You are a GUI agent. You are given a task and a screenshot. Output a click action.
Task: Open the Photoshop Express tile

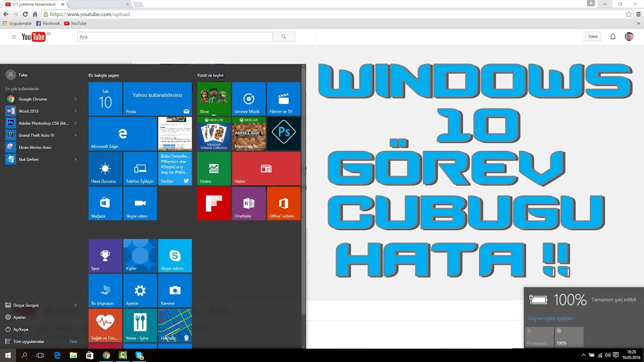tap(284, 134)
